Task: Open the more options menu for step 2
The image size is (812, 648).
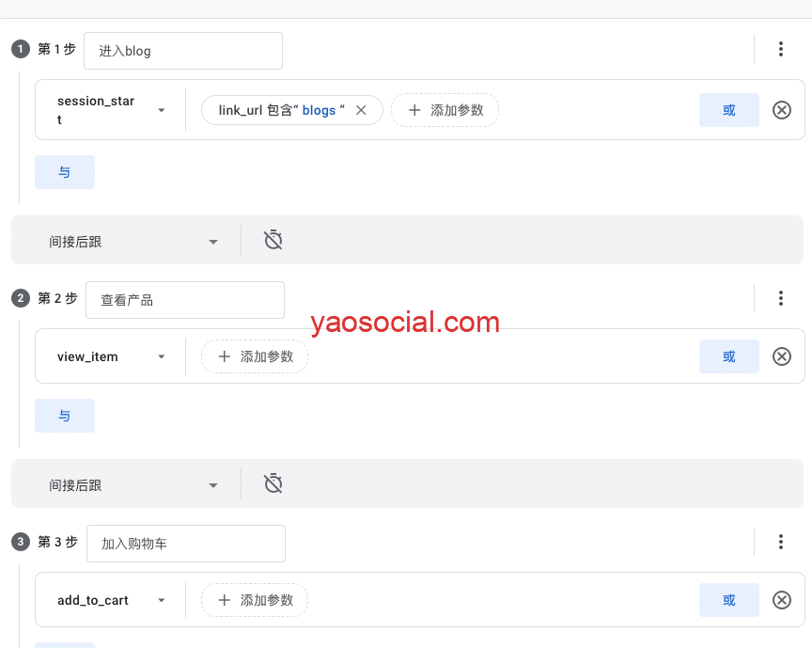Action: click(780, 299)
